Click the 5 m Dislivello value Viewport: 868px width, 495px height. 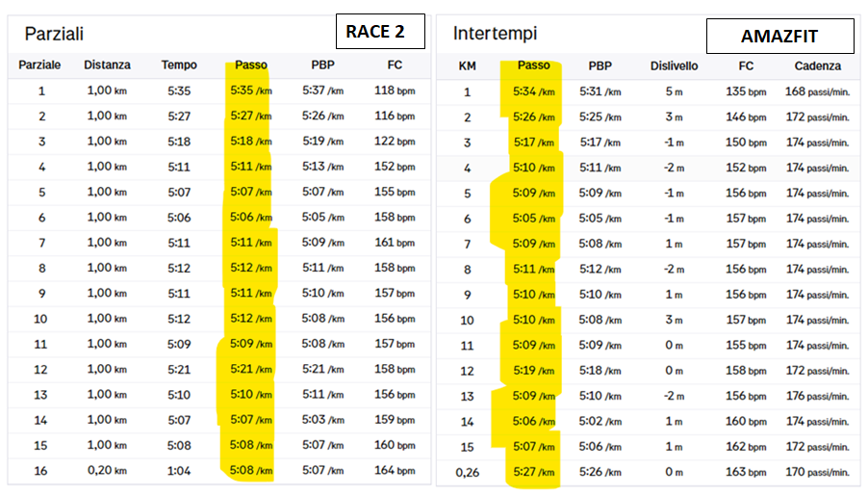click(674, 92)
